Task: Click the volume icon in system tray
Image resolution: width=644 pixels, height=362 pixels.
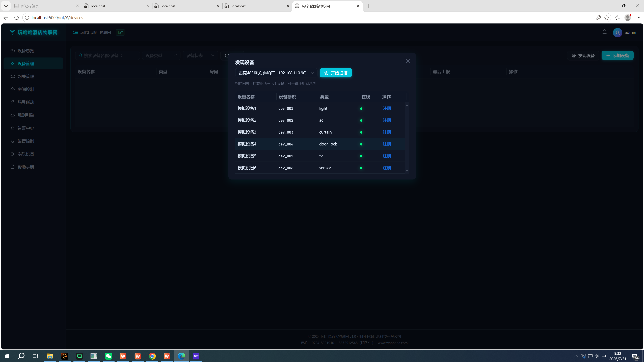Action: [597, 356]
